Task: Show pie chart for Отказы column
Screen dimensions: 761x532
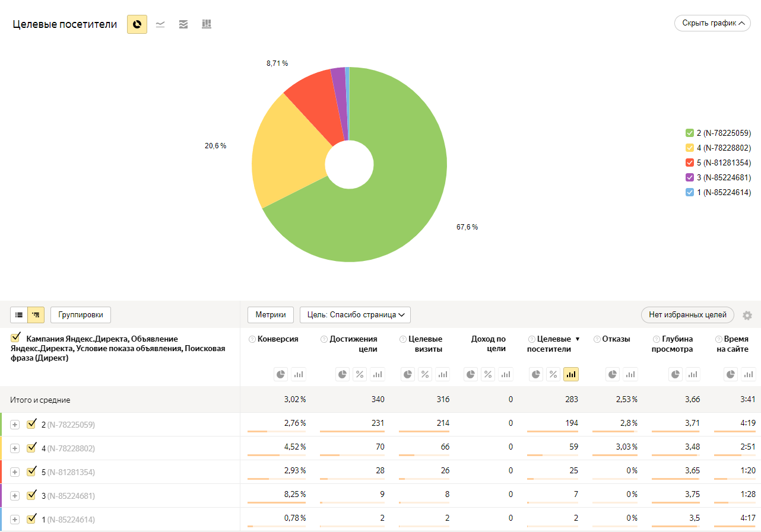Action: tap(613, 374)
